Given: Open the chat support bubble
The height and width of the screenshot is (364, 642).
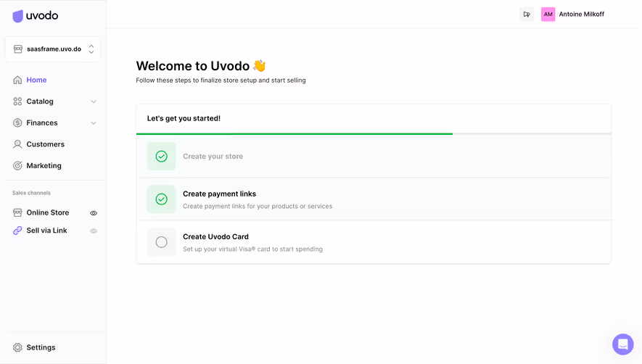Looking at the screenshot, I should coord(622,344).
